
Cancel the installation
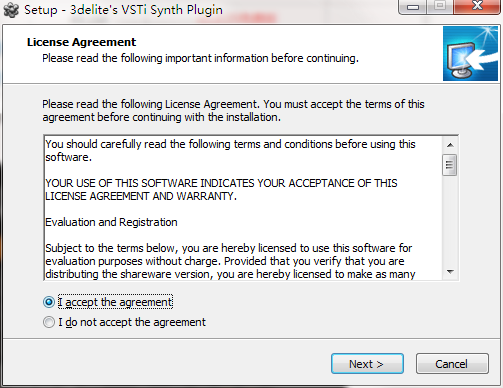pos(452,364)
